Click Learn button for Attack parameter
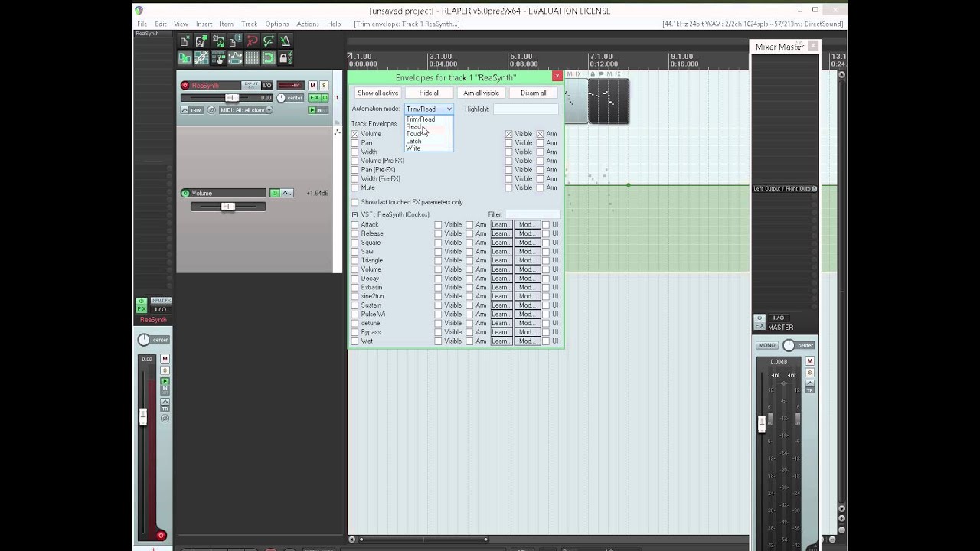 tap(500, 224)
